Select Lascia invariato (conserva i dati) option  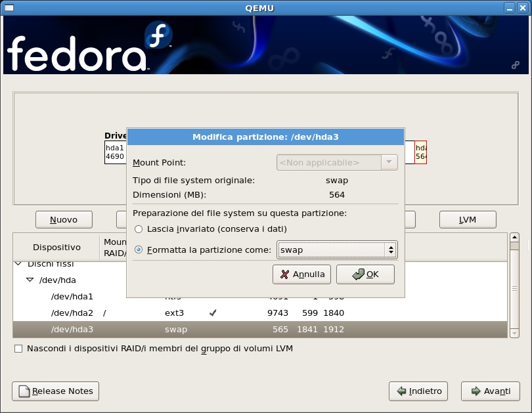tap(139, 229)
